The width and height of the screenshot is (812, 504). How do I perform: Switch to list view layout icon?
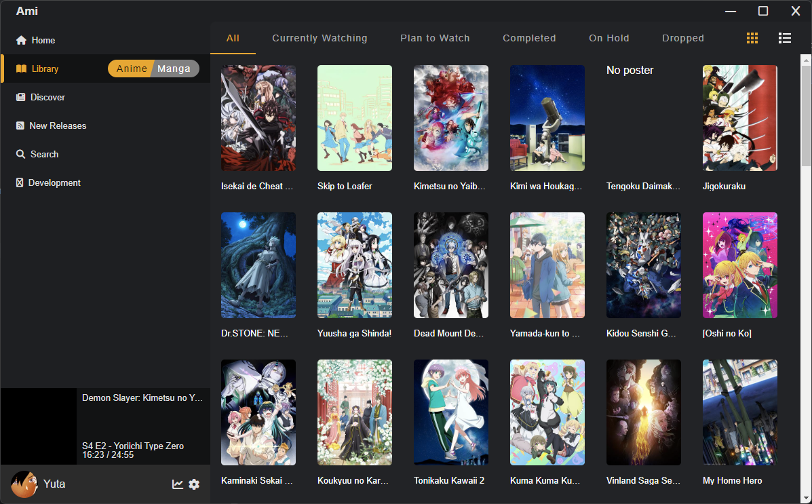coord(785,38)
